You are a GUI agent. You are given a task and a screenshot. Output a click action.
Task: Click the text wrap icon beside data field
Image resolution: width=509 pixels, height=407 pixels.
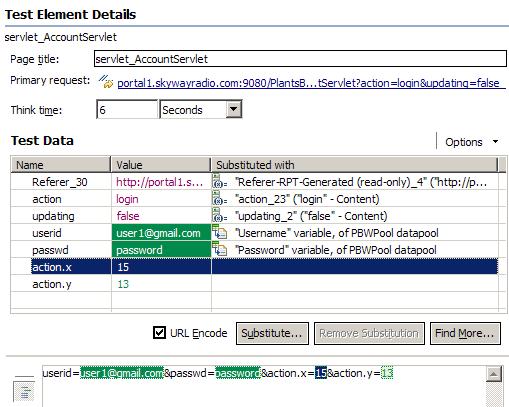click(x=24, y=392)
